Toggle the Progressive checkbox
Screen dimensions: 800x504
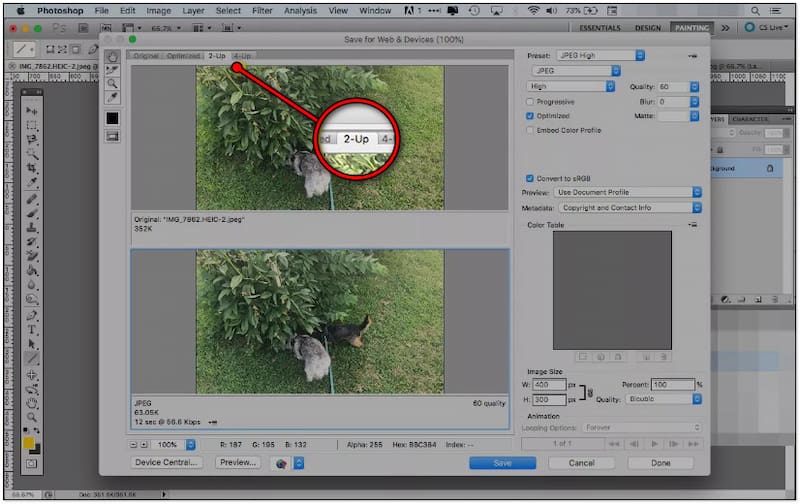[x=530, y=102]
